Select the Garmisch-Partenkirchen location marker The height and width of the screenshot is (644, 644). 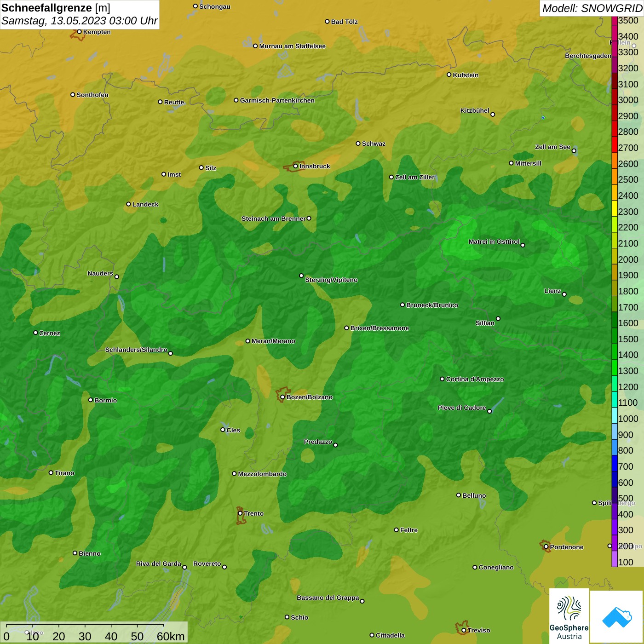[x=236, y=100]
